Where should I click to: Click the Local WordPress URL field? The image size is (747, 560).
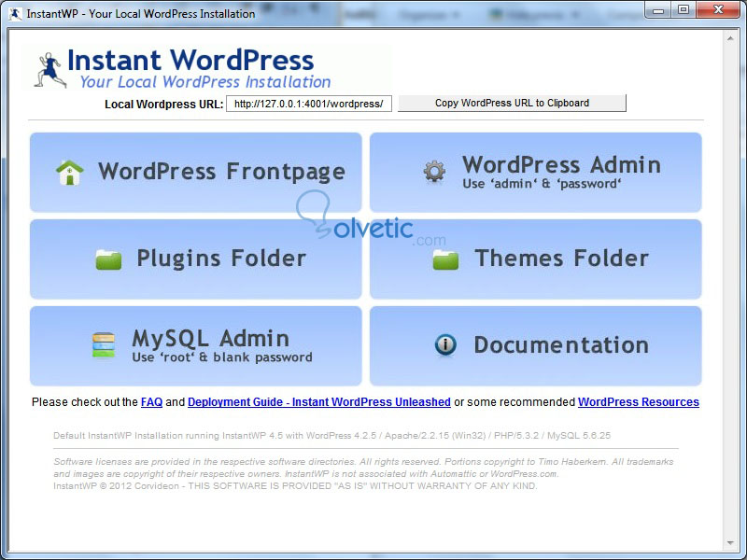[x=309, y=104]
